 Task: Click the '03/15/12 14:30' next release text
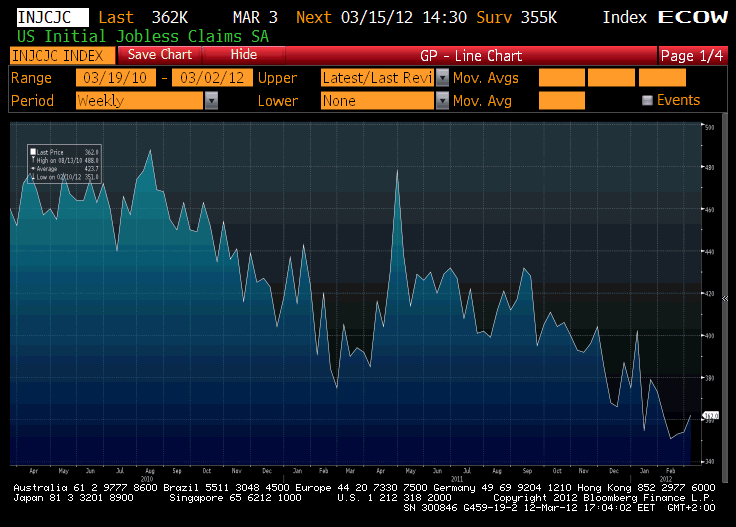point(404,17)
